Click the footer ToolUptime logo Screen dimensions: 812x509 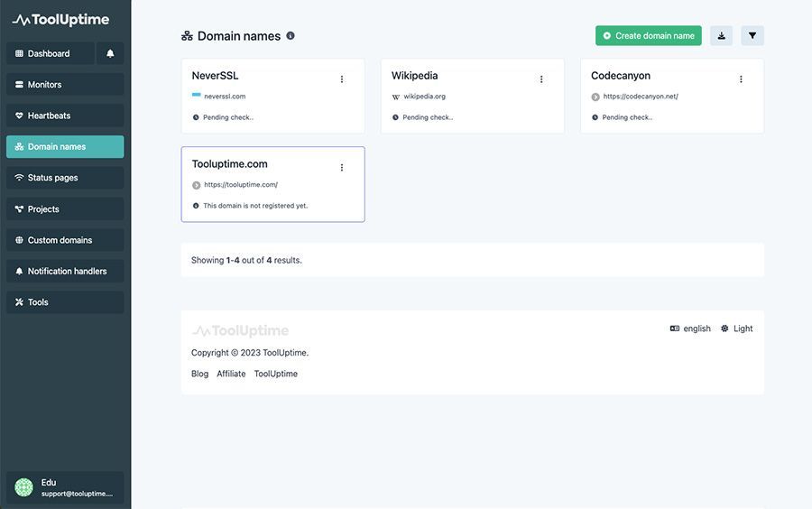coord(240,330)
